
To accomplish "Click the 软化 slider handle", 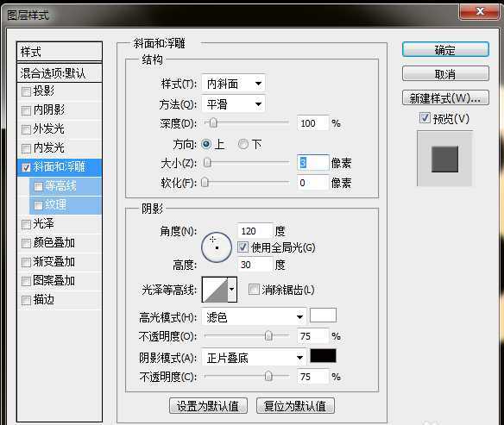I will click(205, 182).
